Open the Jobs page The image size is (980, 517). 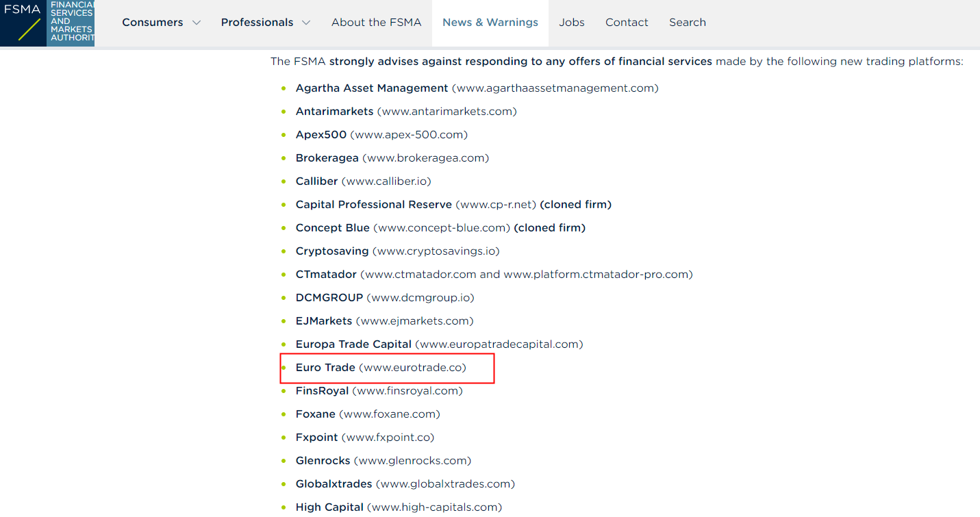coord(572,23)
